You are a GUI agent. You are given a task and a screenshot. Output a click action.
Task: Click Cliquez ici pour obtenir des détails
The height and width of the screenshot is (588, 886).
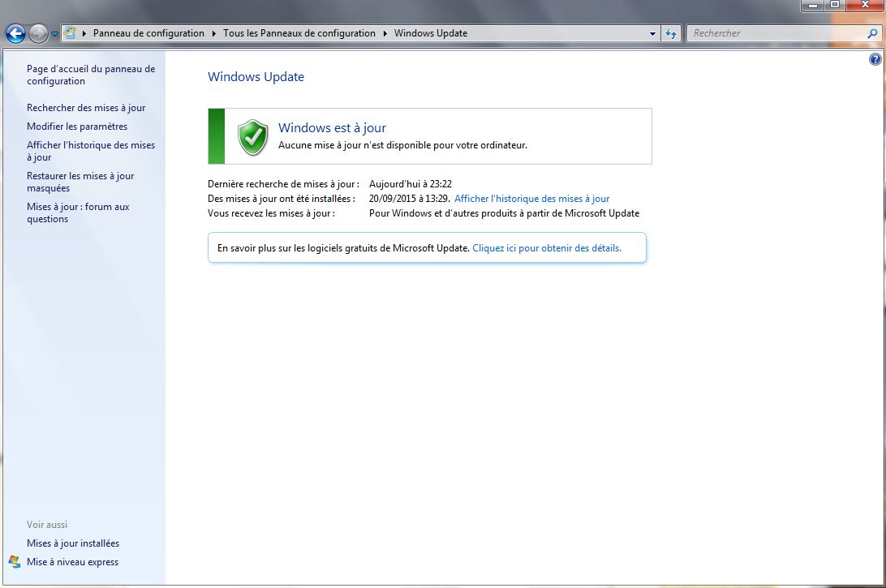point(546,248)
